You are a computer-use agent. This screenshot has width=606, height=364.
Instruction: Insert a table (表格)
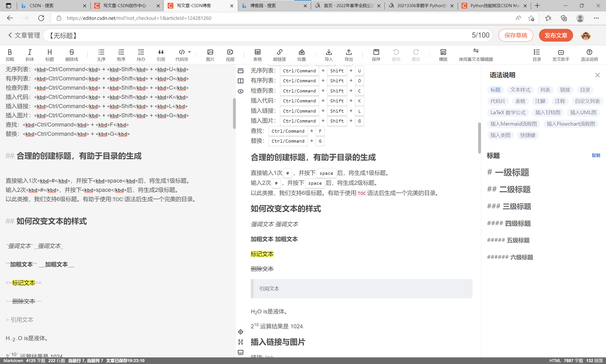pos(257,52)
